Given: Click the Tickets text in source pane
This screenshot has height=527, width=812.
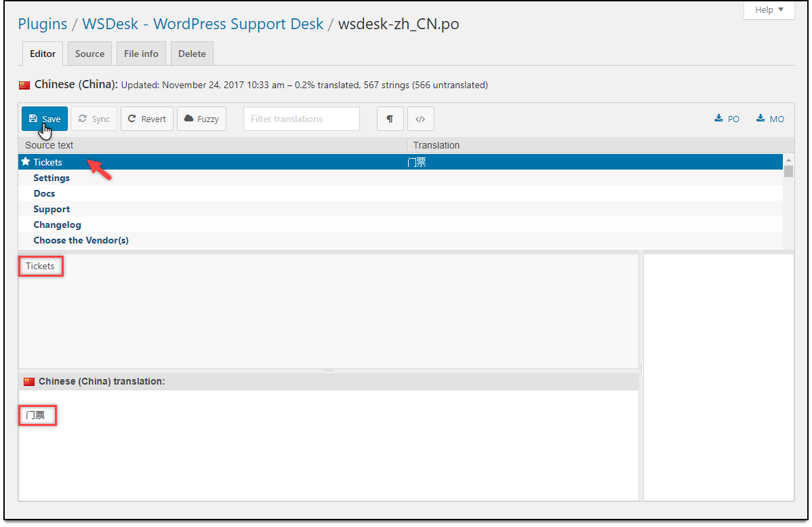Looking at the screenshot, I should [40, 266].
